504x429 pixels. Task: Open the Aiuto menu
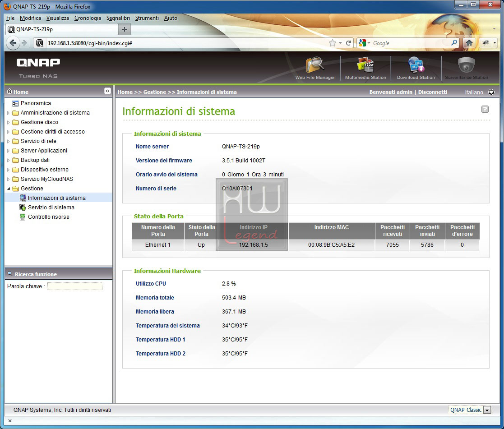[171, 18]
